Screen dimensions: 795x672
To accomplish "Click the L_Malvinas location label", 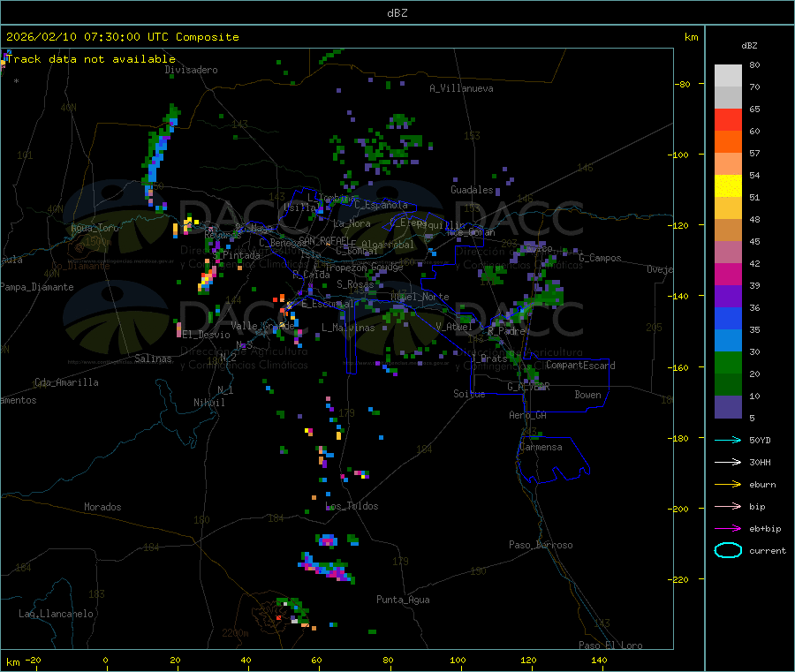I will 348,328.
